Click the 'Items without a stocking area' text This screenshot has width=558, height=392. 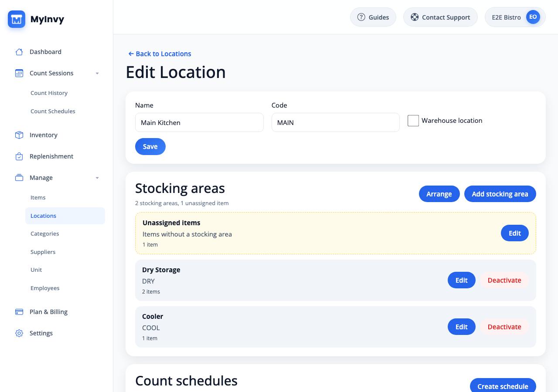[187, 234]
